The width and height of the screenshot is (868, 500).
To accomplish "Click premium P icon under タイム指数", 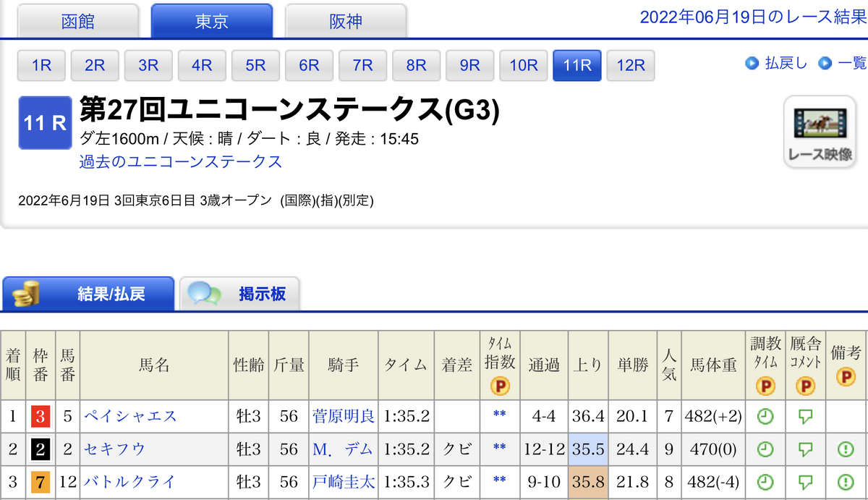I will pyautogui.click(x=499, y=386).
